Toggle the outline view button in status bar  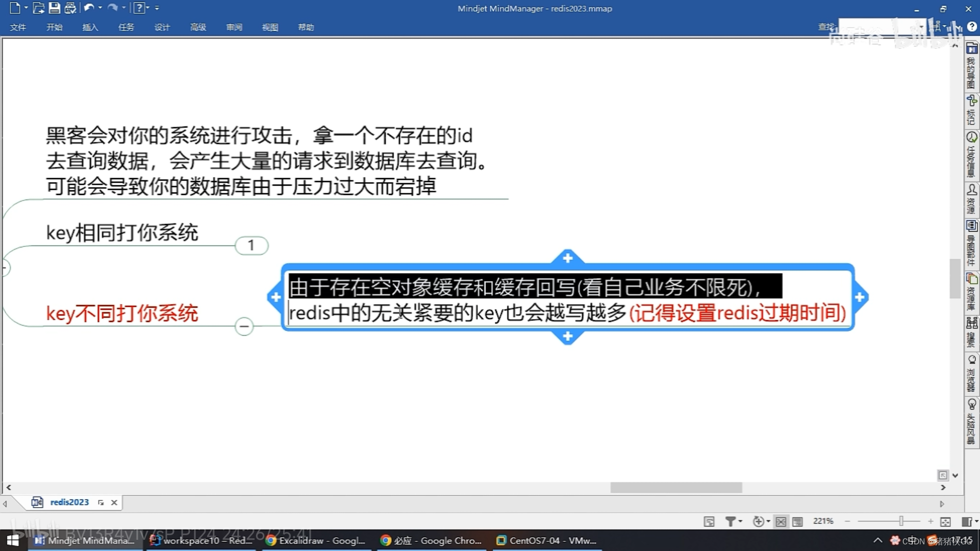coord(797,521)
